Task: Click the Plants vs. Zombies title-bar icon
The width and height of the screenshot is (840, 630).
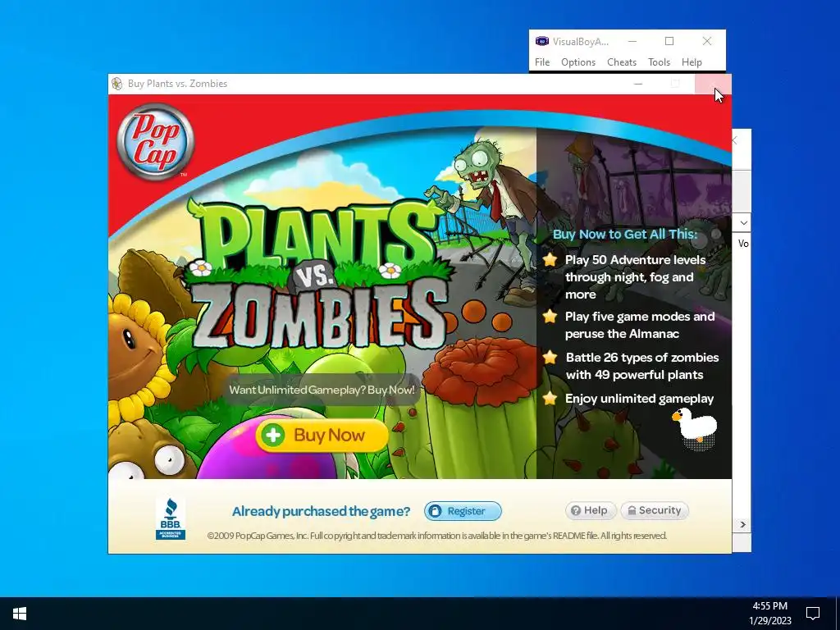Action: coord(116,84)
